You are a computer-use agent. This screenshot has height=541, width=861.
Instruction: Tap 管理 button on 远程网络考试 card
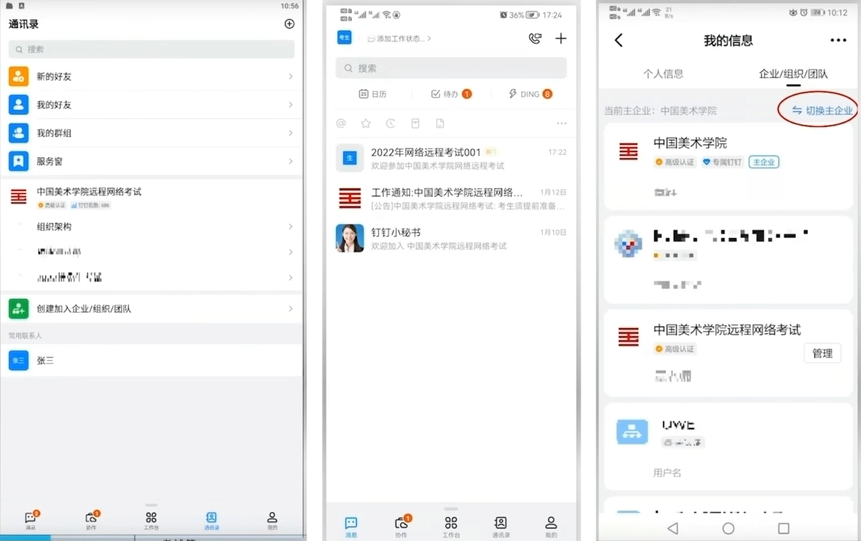point(822,353)
